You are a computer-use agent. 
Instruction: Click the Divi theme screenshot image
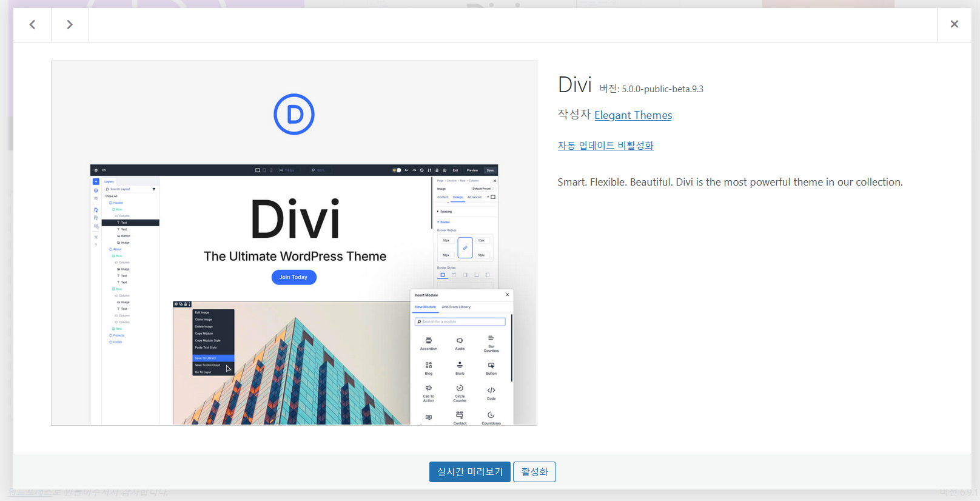pyautogui.click(x=294, y=243)
